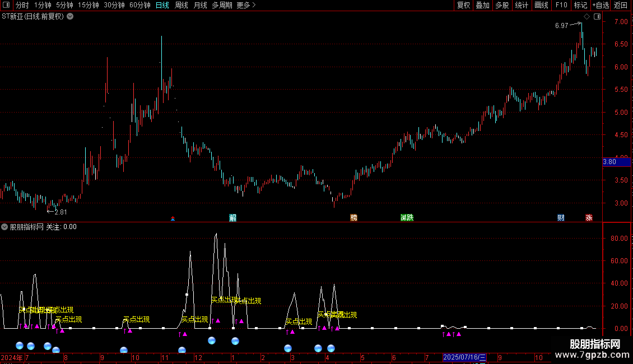The height and width of the screenshot is (364, 633).
Task: Click the 关注: 0.00 value
Action: (x=62, y=227)
